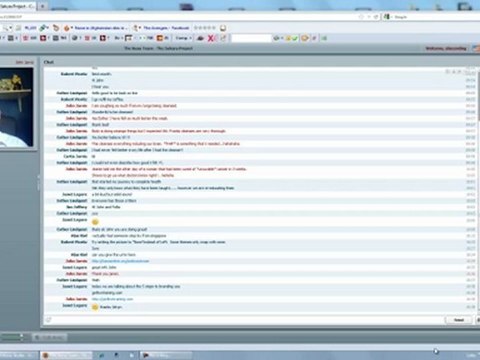
Task: Switch to the Firefox taskbar item
Action: [x=66, y=355]
